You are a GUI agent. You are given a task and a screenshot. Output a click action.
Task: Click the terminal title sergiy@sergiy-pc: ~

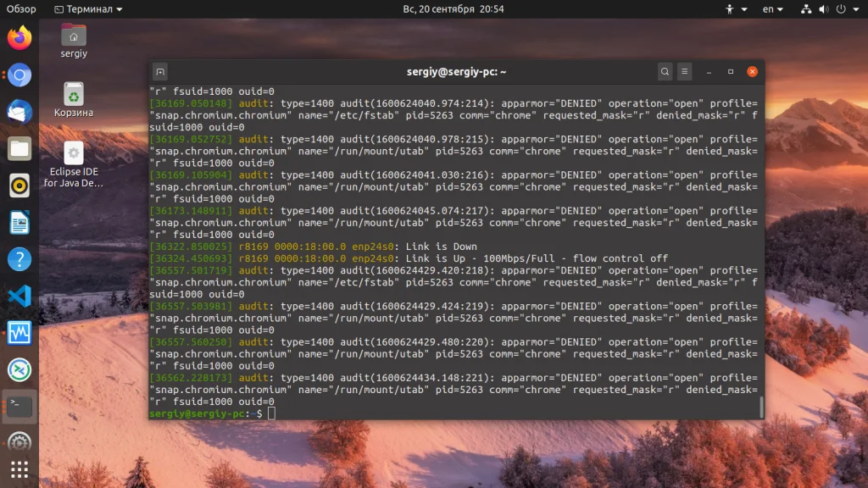(x=456, y=72)
